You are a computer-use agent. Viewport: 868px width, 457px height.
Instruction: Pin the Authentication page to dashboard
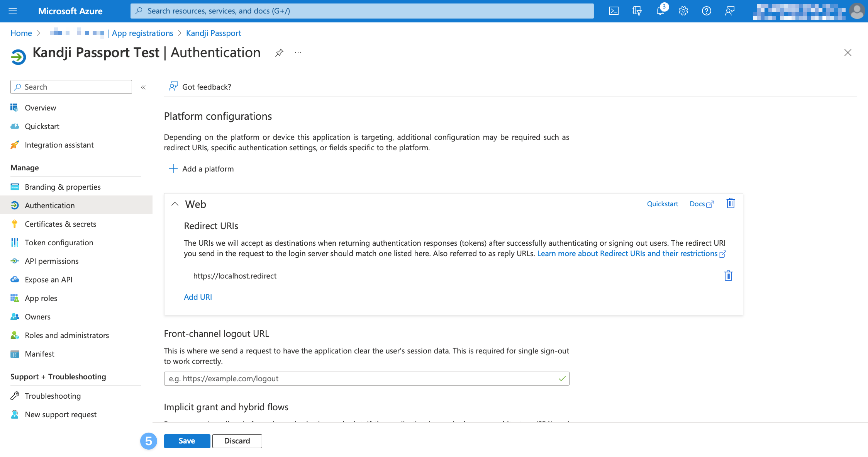click(279, 53)
